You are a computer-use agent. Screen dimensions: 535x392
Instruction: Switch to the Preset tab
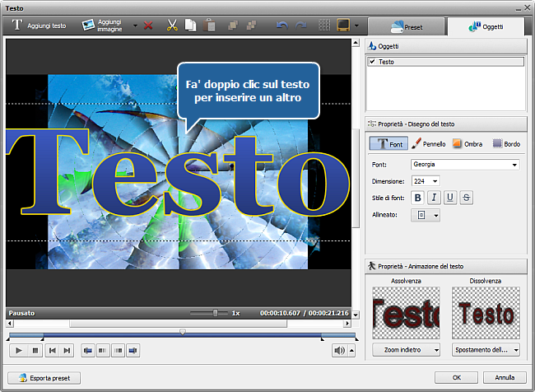pyautogui.click(x=404, y=26)
